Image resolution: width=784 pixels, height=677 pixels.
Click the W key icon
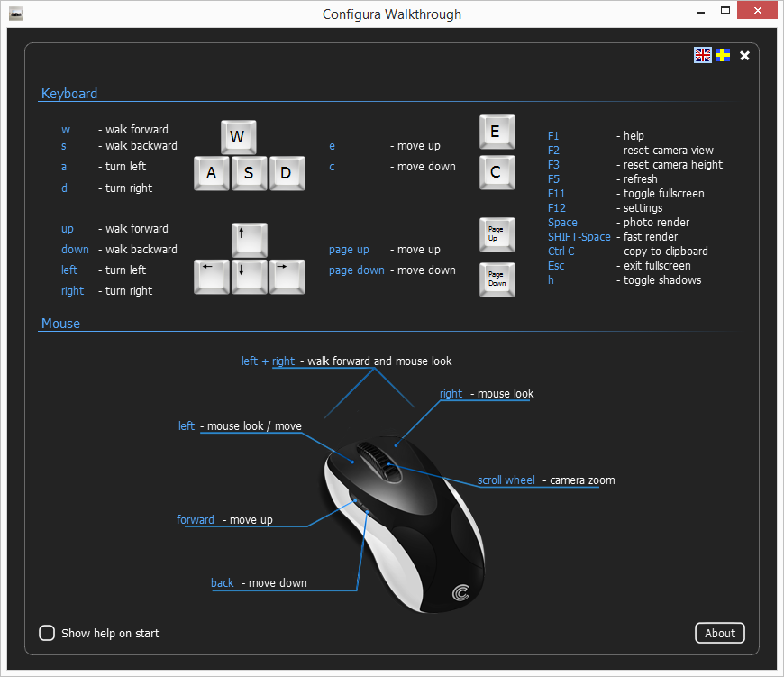(x=239, y=136)
